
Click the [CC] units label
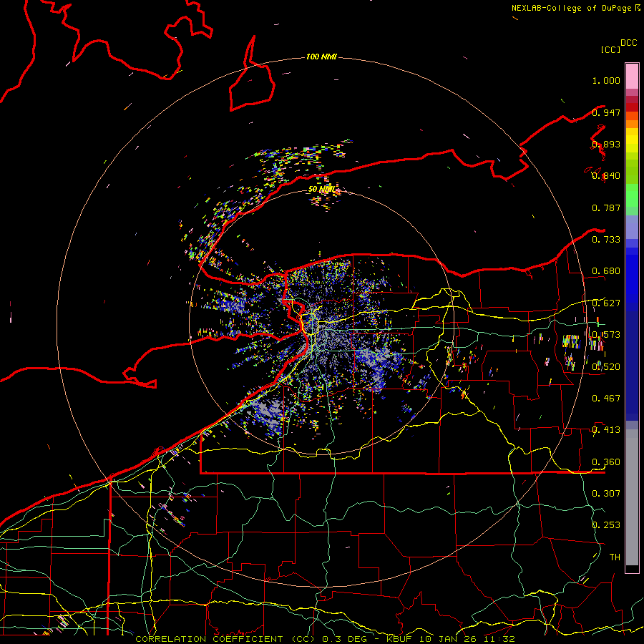(x=611, y=49)
